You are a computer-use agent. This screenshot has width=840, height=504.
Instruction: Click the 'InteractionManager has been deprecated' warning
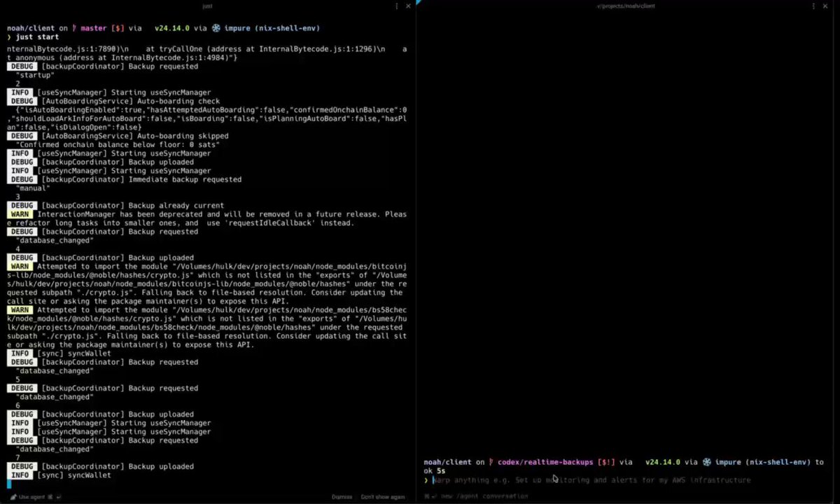[x=206, y=218]
